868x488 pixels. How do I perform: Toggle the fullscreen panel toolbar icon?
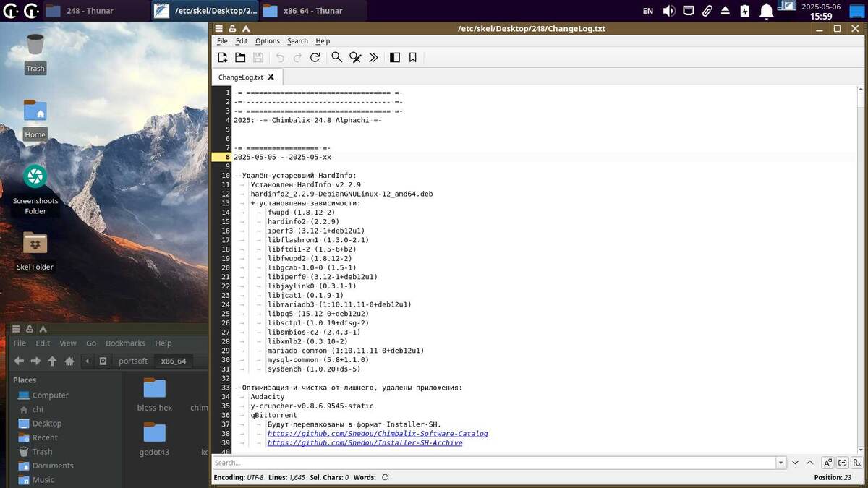(395, 57)
